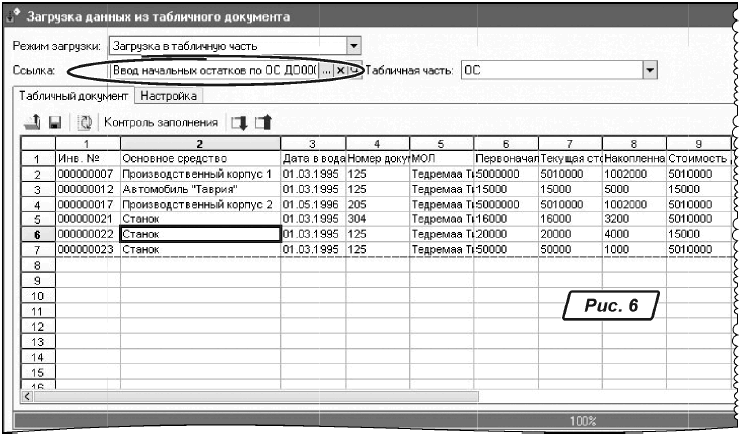Image resolution: width=741 pixels, height=437 pixels.
Task: Click the Контроль заполнения button
Action: coord(160,123)
